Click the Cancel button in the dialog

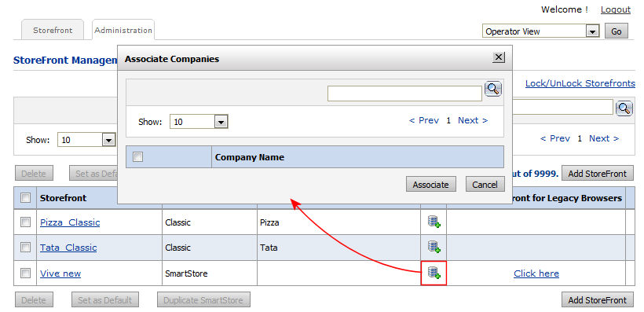coord(485,184)
